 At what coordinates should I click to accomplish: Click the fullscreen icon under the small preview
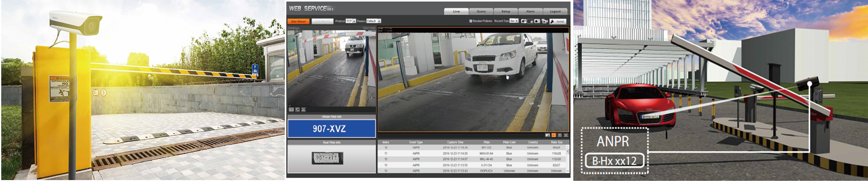coord(303,110)
